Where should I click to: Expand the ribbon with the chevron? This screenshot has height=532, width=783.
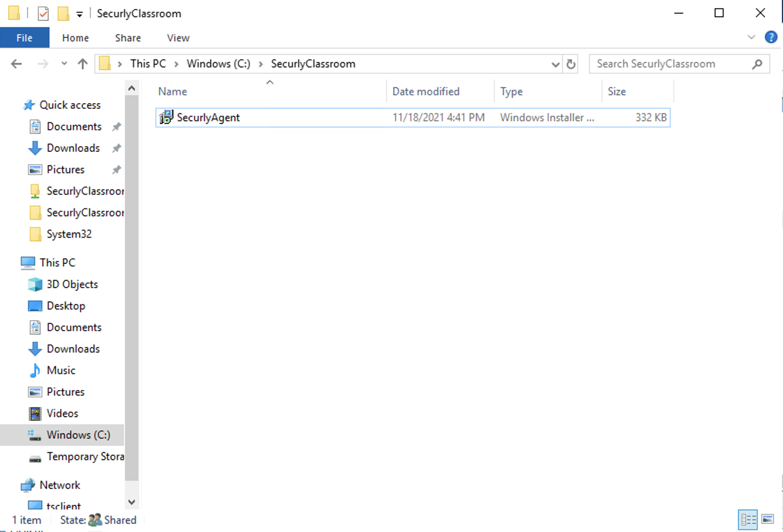pos(751,37)
